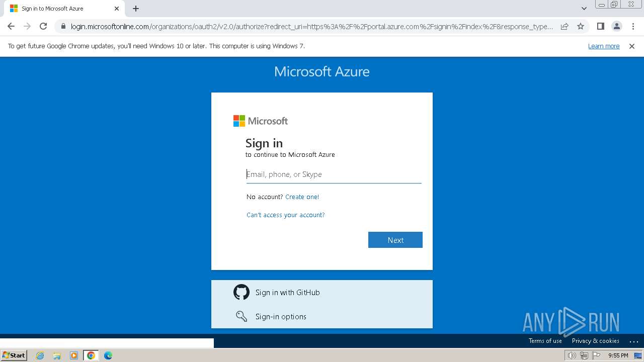Open the Create one! link
644x362 pixels.
[x=302, y=197]
